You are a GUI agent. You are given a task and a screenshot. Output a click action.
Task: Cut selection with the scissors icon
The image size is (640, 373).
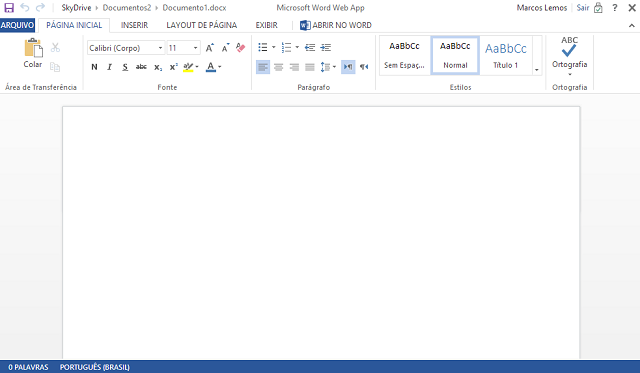click(55, 47)
